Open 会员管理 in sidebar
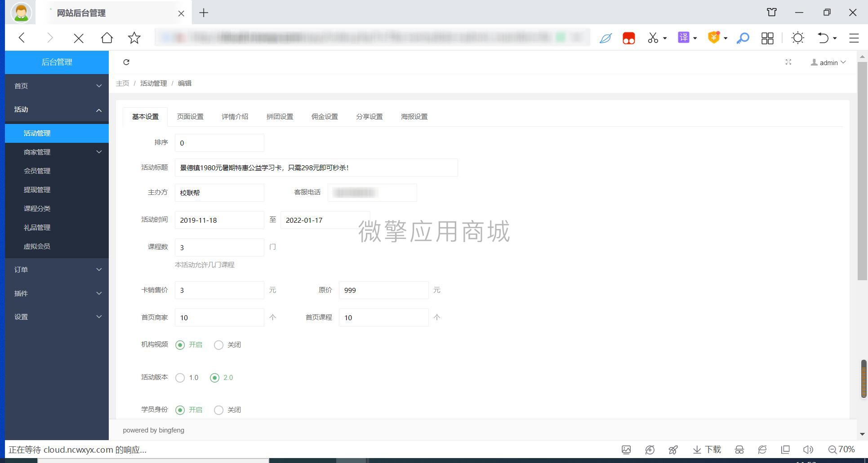This screenshot has width=868, height=463. tap(57, 171)
